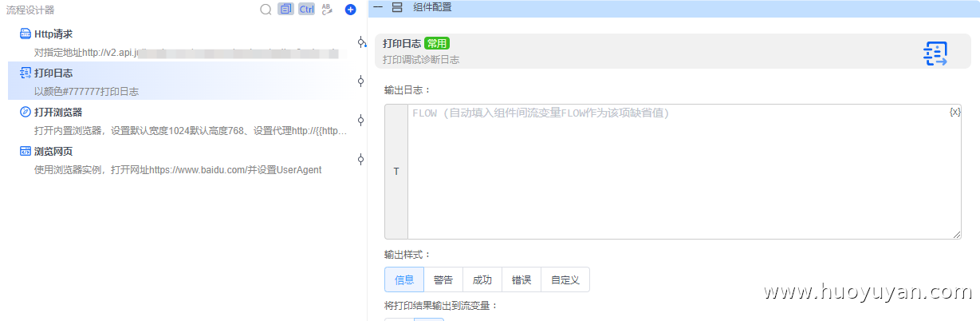
Task: Select the 信息 output style
Action: (x=404, y=279)
